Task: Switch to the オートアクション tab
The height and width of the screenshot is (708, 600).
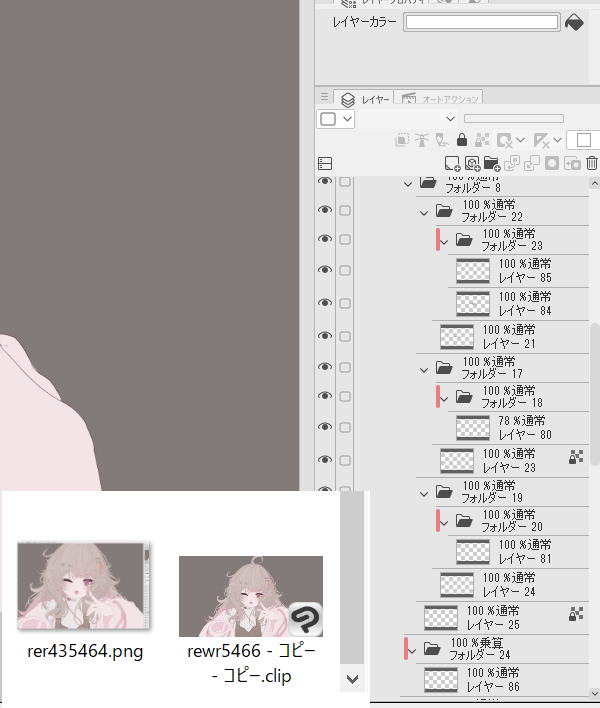Action: click(439, 98)
